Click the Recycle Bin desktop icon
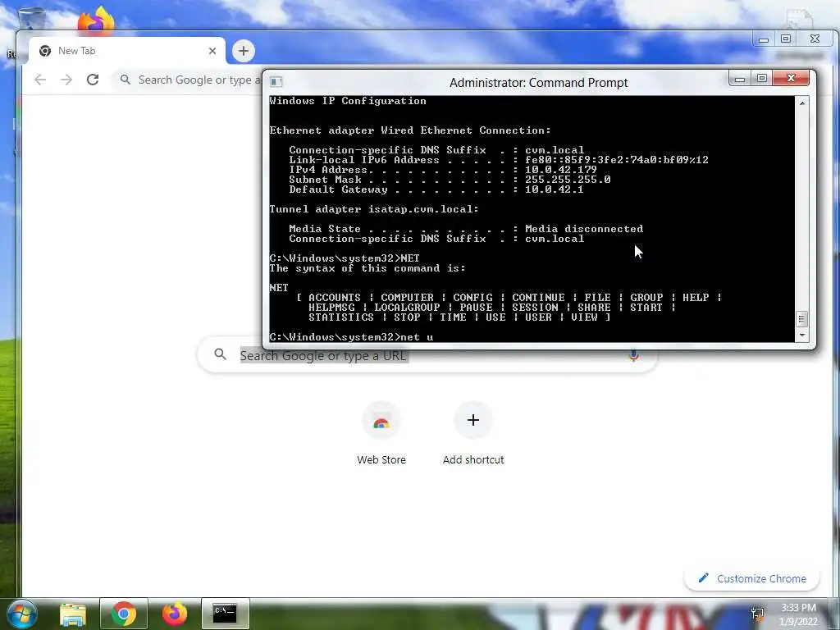The image size is (840, 630). [x=31, y=19]
